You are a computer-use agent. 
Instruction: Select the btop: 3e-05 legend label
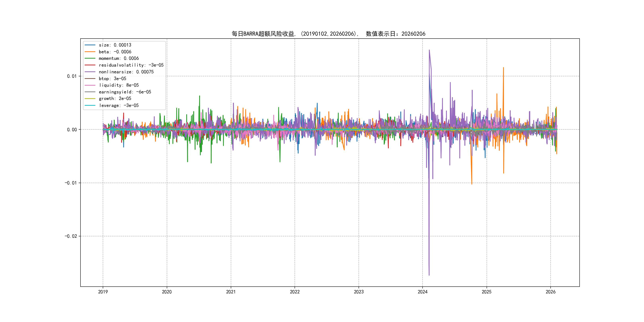(x=112, y=79)
